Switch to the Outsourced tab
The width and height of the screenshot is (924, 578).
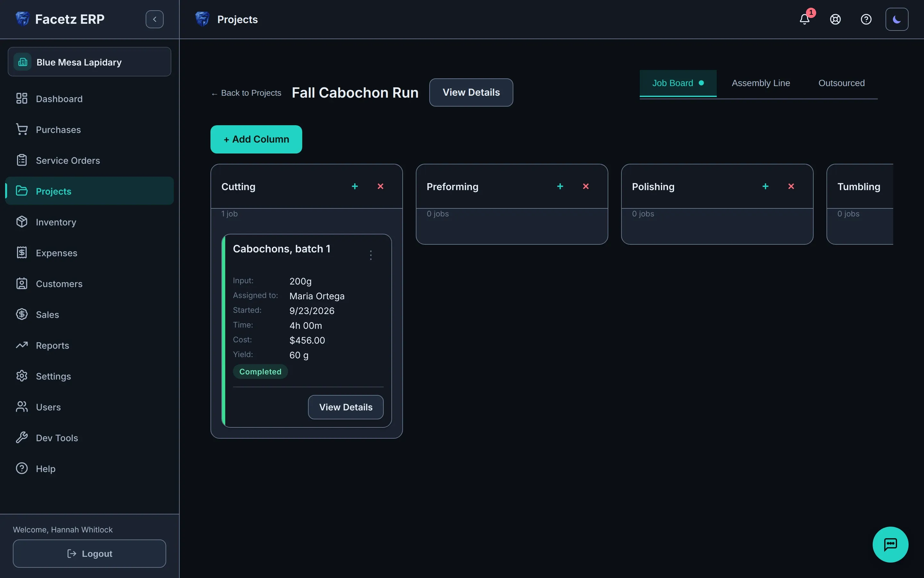point(841,83)
